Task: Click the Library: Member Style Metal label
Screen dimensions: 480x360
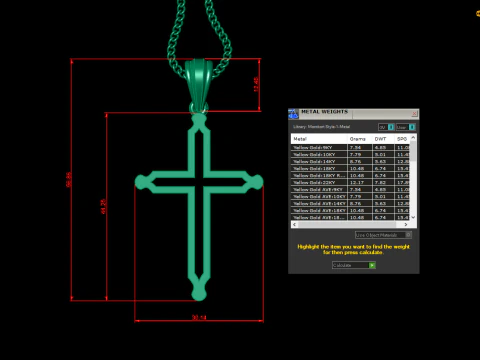Action: pos(321,127)
